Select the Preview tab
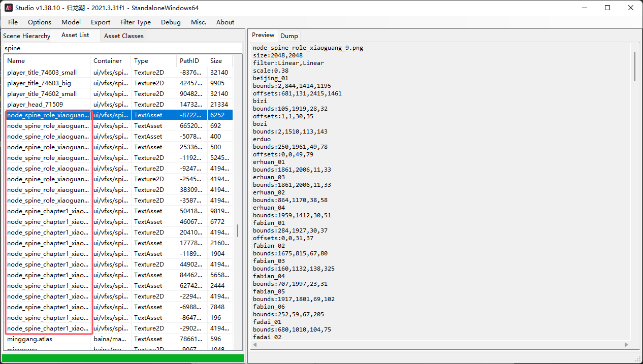The width and height of the screenshot is (643, 364). (x=263, y=35)
